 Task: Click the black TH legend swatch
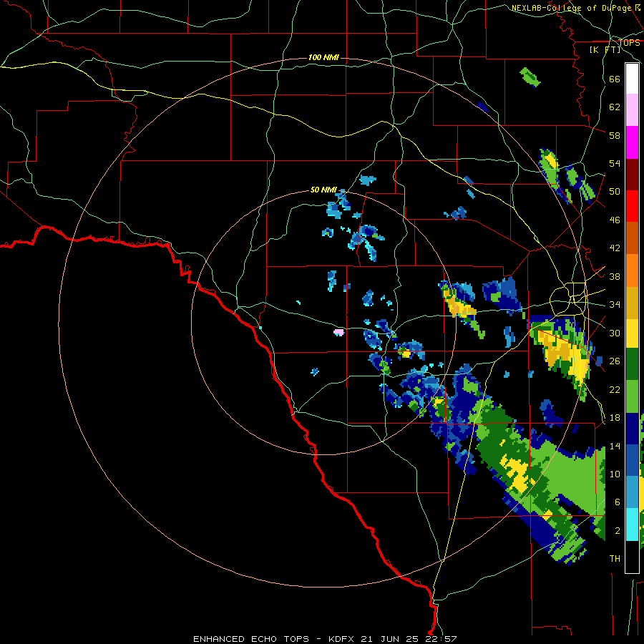(x=632, y=557)
